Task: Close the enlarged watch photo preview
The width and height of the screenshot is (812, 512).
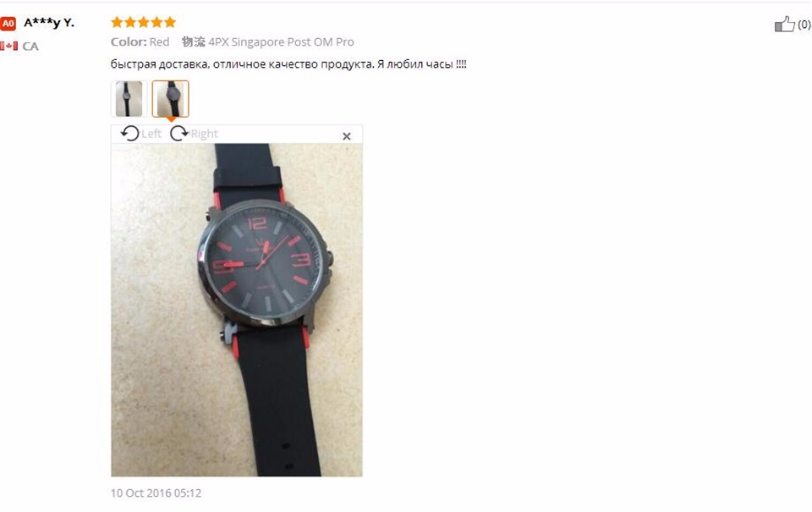Action: tap(347, 136)
